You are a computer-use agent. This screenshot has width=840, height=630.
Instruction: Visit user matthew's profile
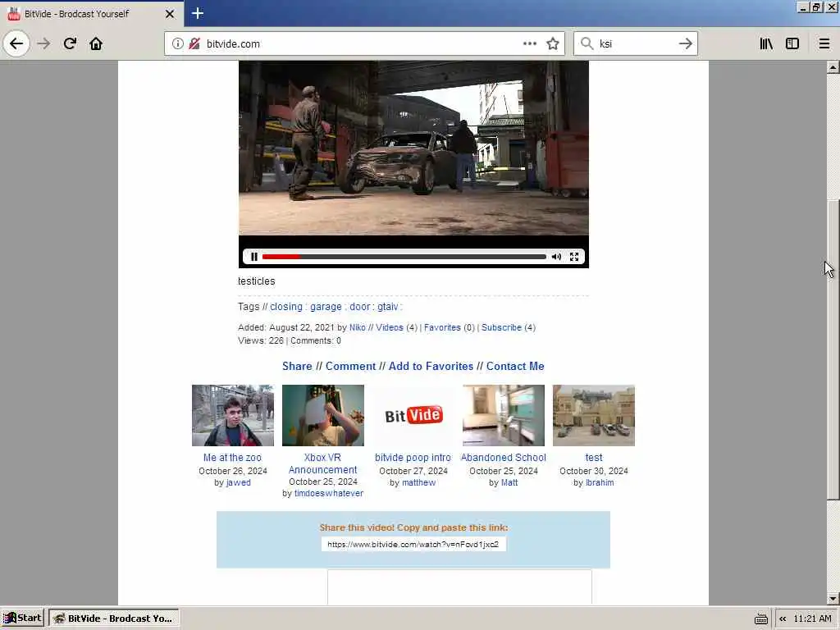419,482
